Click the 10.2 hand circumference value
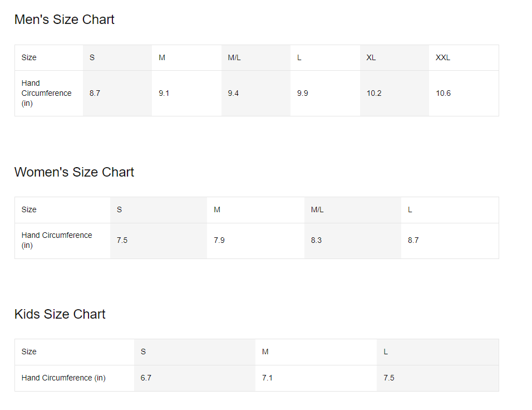 [x=374, y=94]
